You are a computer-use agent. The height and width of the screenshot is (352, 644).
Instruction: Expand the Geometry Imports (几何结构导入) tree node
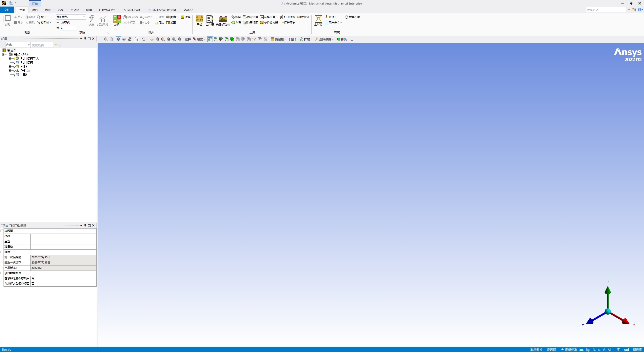click(x=10, y=58)
